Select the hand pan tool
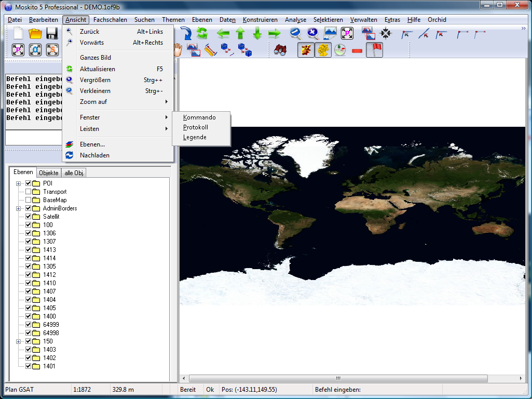This screenshot has height=399, width=532. (x=178, y=50)
